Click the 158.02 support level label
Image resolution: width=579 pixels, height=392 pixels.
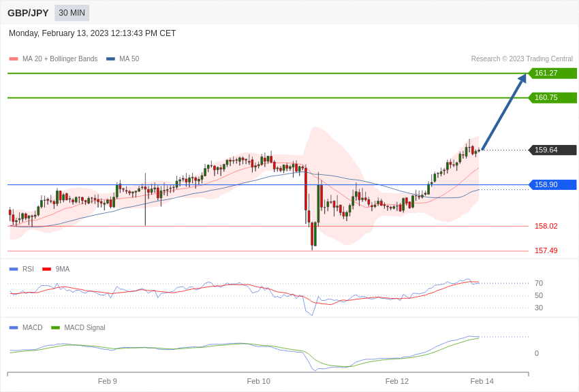pos(546,226)
